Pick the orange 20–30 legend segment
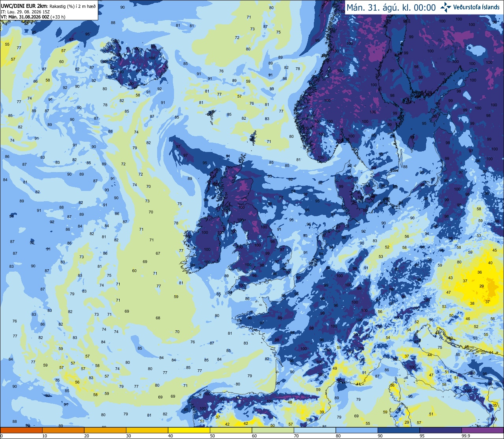Screen dimensions: 504x439 pos(105,430)
